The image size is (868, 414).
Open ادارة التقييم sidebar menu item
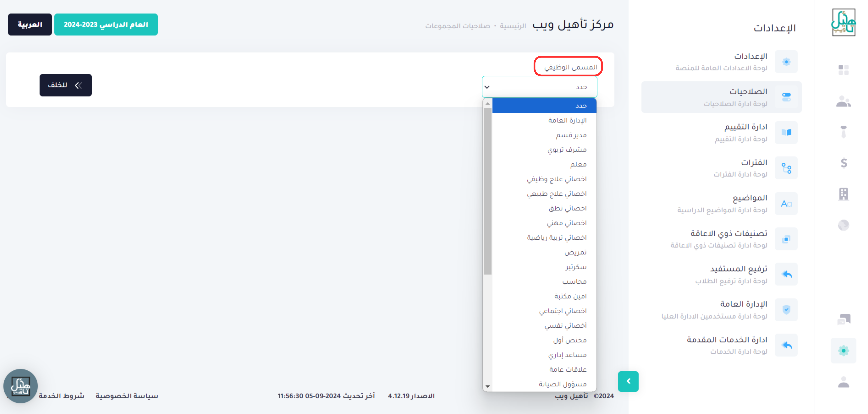(721, 132)
